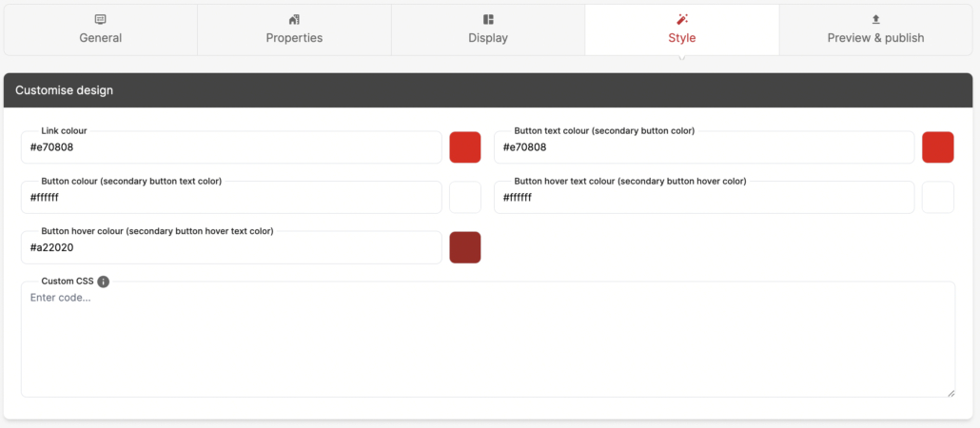The width and height of the screenshot is (980, 428).
Task: Open the Preview & publish tab
Action: point(875,30)
